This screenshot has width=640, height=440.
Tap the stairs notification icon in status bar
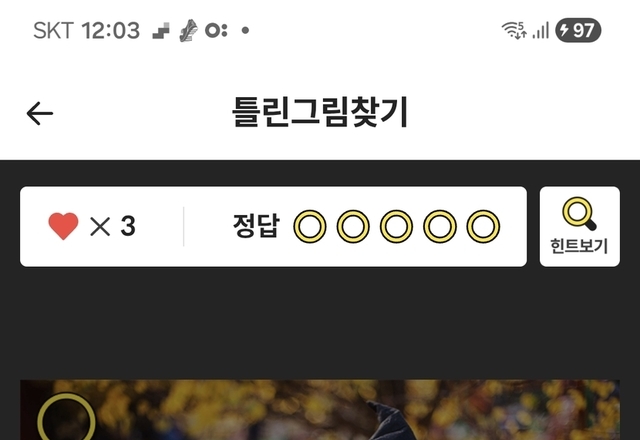tap(161, 31)
